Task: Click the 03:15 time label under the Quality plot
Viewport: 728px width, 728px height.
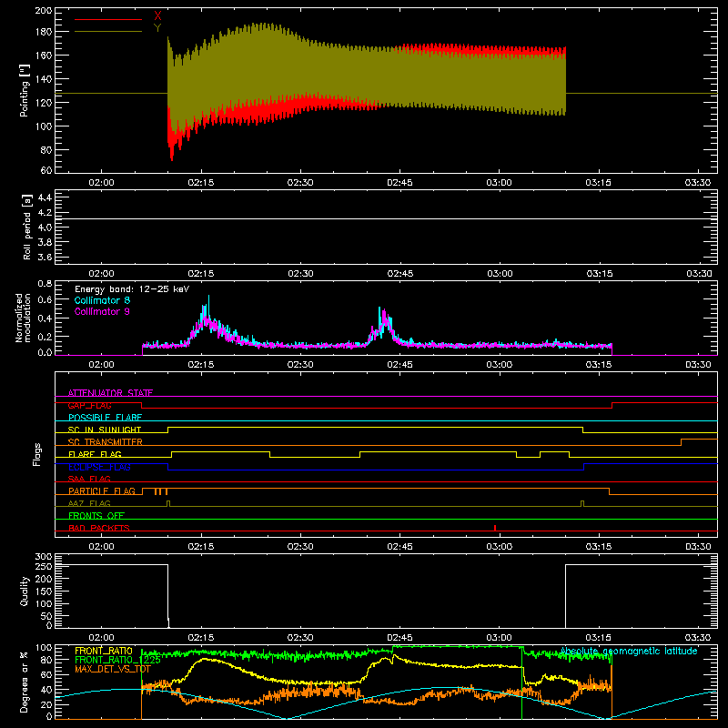Action: [599, 638]
